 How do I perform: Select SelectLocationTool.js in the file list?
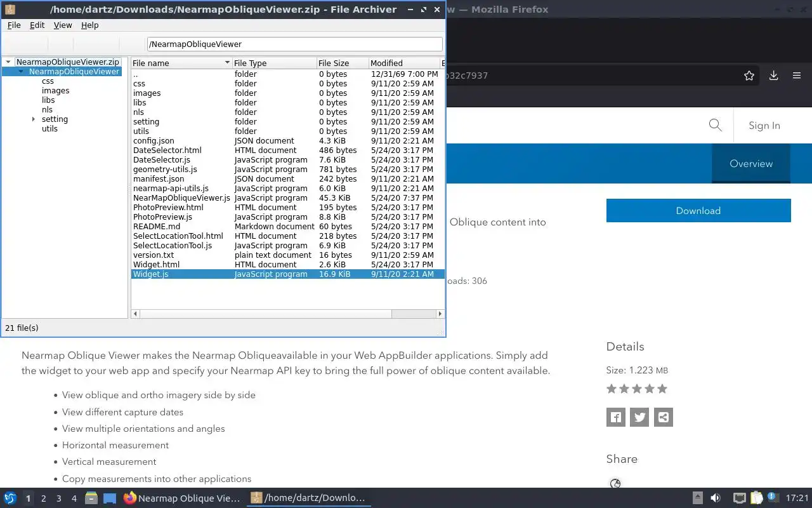[287, 246]
